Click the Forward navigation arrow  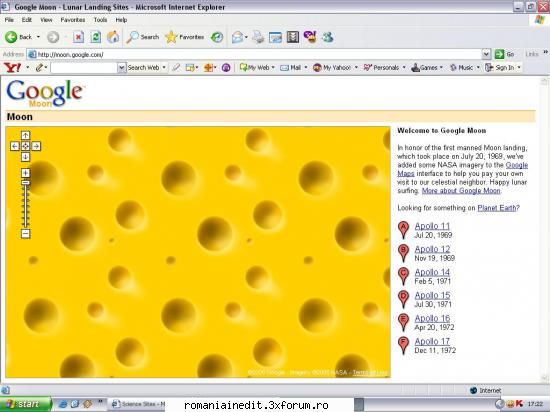(53, 37)
